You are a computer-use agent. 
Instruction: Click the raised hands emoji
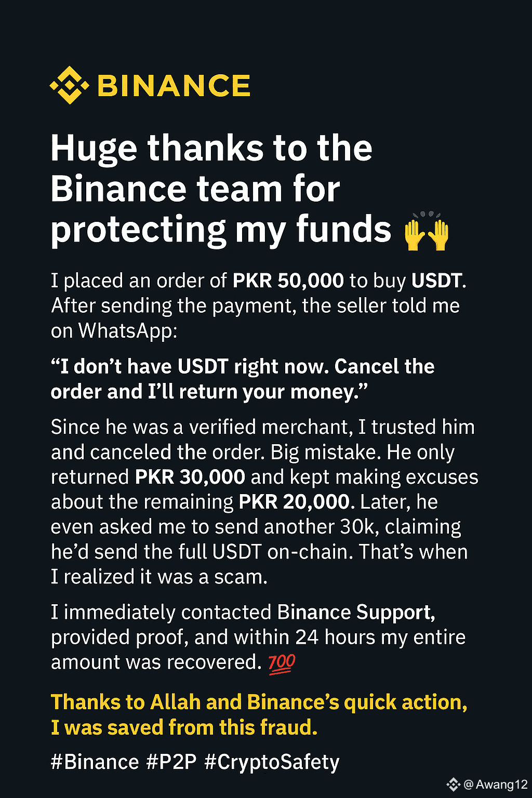(427, 231)
